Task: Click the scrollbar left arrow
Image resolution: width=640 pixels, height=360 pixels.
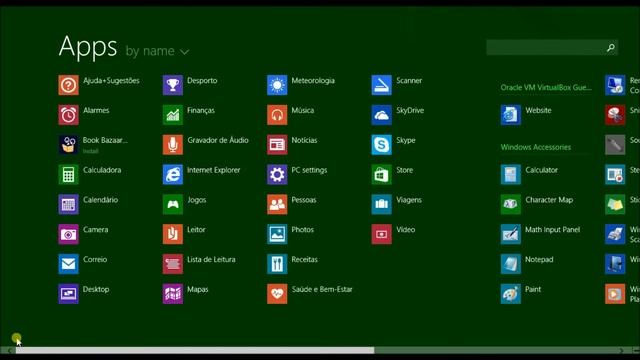Action: click(9, 351)
